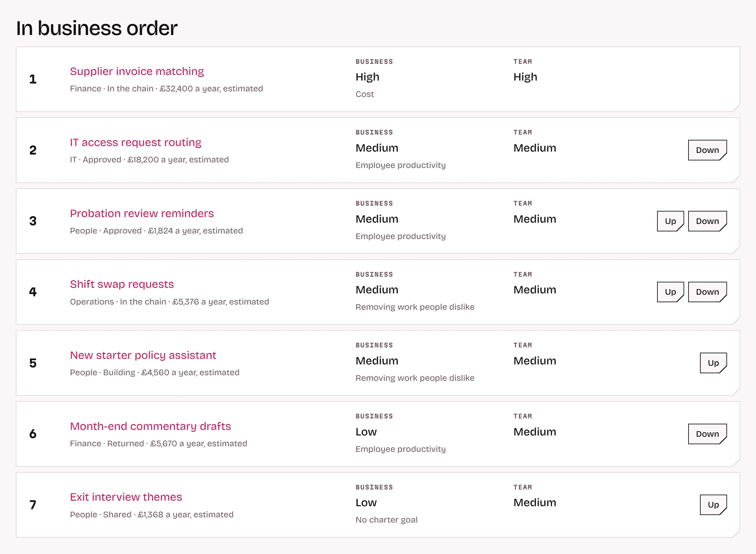
Task: Open Supplier invoice matching link
Action: click(x=137, y=71)
